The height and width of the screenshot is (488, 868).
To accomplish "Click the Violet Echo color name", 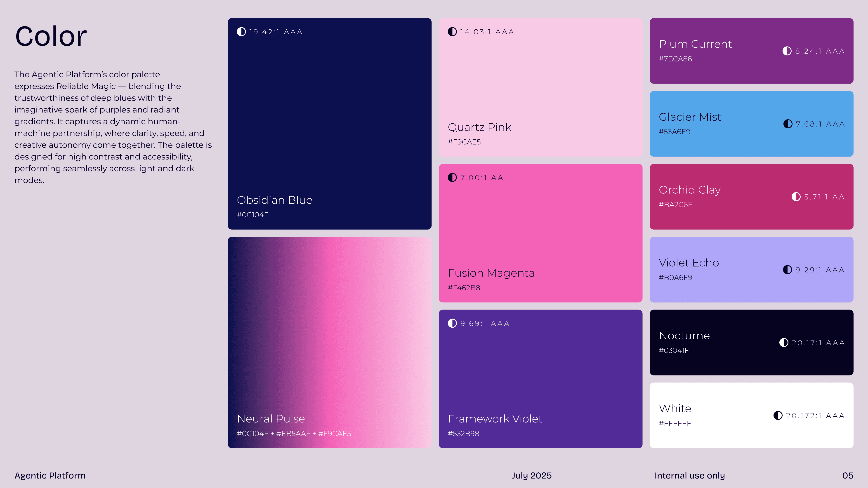I will tap(689, 263).
